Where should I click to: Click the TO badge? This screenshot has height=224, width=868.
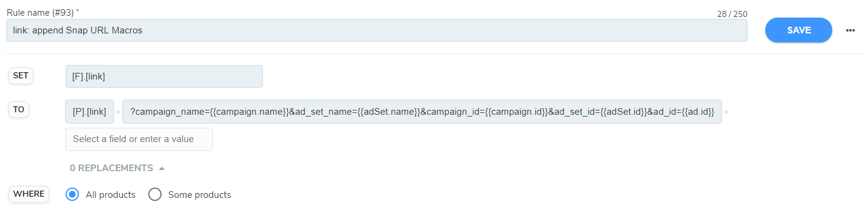point(19,110)
